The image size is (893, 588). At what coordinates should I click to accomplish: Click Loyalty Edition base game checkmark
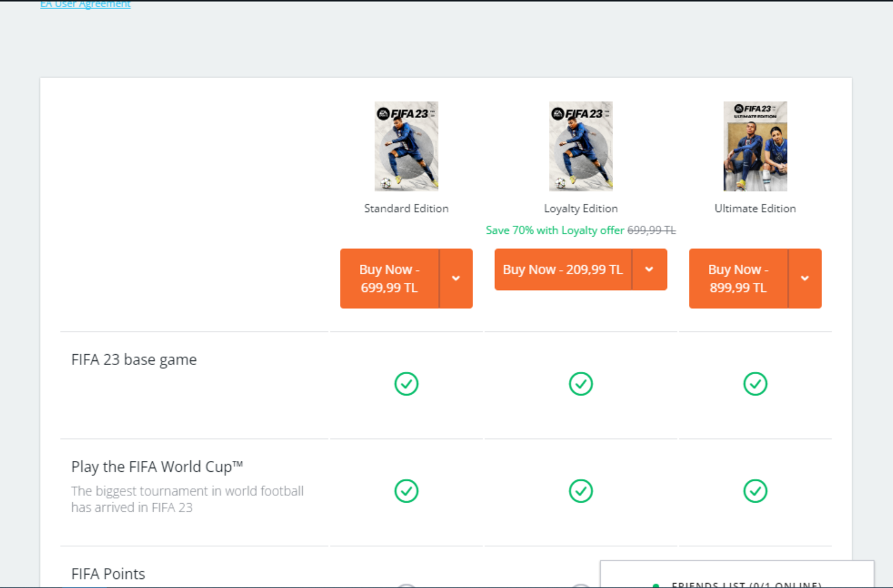coord(581,384)
